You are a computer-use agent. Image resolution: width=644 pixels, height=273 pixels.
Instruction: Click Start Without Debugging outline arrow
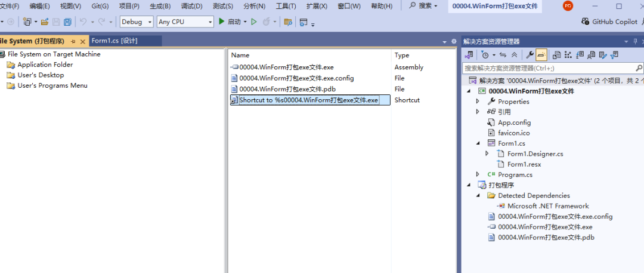[x=254, y=22]
